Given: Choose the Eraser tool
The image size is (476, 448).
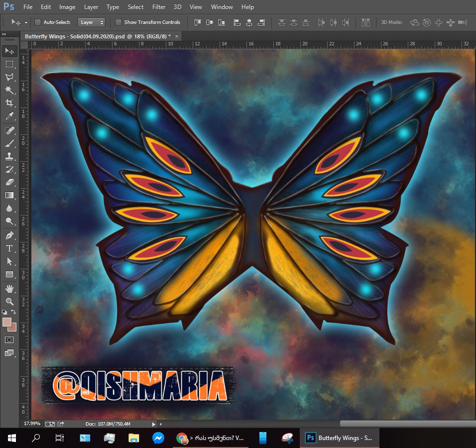Looking at the screenshot, I should pyautogui.click(x=9, y=182).
